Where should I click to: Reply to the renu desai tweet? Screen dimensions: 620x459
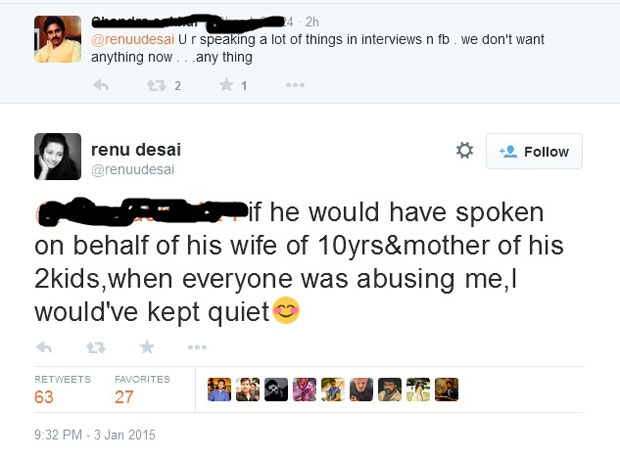point(44,347)
